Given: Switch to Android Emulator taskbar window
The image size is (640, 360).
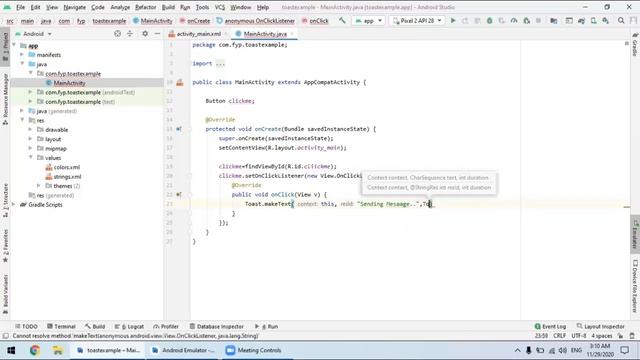Looking at the screenshot, I should [x=182, y=350].
